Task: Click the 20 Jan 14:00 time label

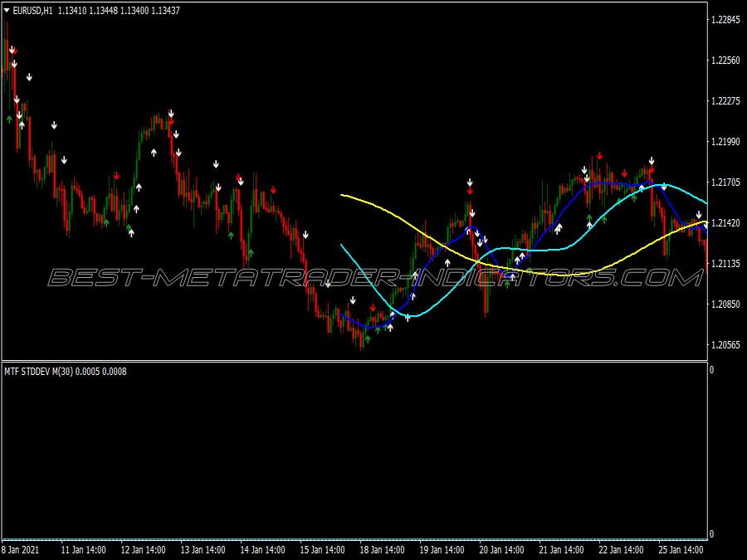Action: (501, 549)
